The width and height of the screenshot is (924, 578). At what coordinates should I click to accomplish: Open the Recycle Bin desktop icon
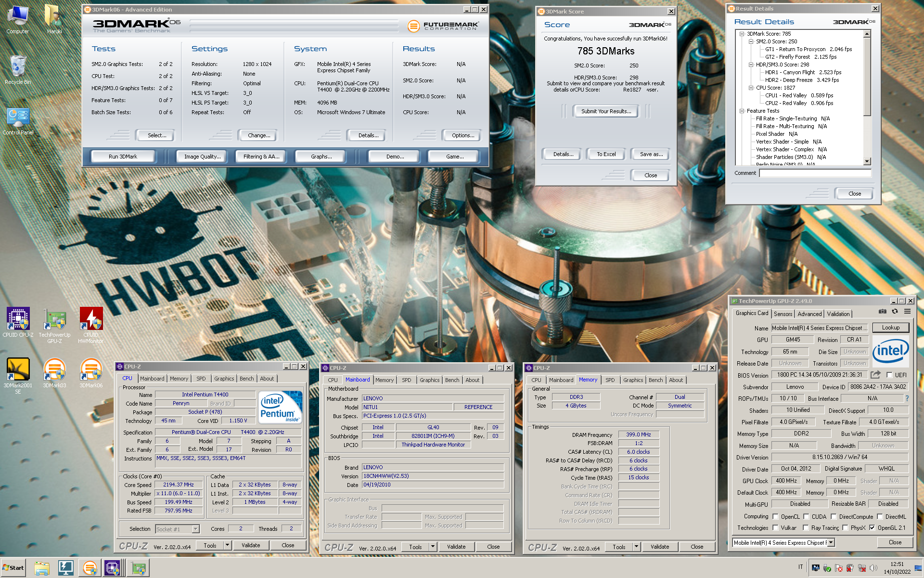pos(18,70)
